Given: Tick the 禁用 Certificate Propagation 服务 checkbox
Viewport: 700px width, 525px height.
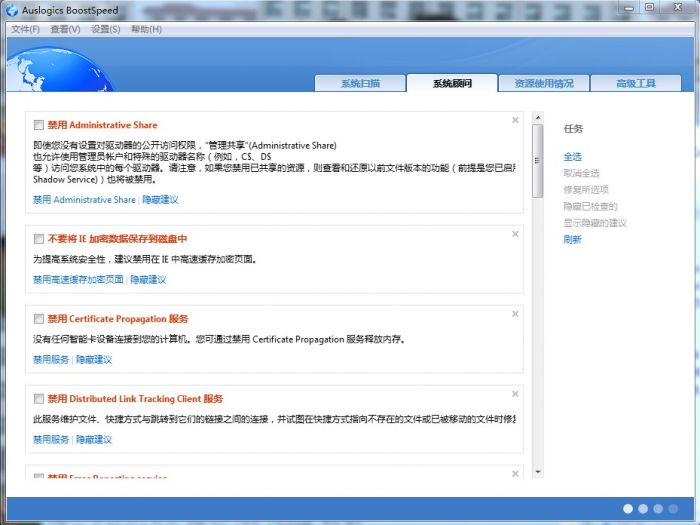Looking at the screenshot, I should (x=39, y=319).
